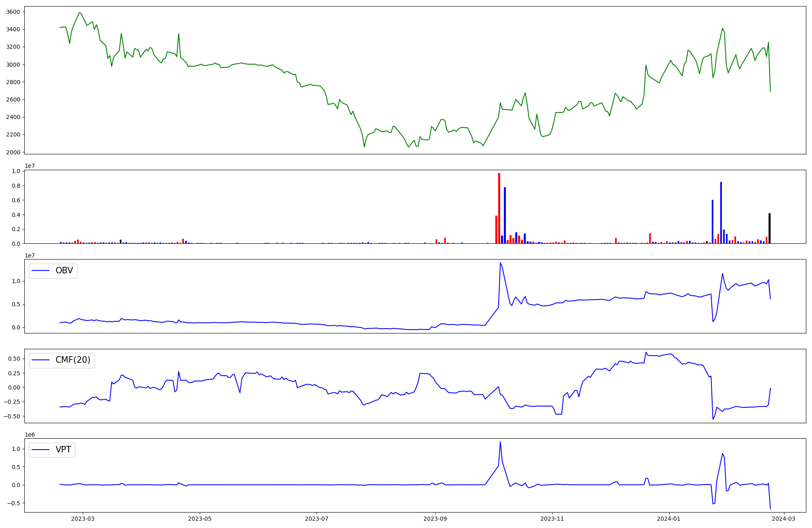The height and width of the screenshot is (528, 812).
Task: Click the VPT legend label
Action: [63, 450]
